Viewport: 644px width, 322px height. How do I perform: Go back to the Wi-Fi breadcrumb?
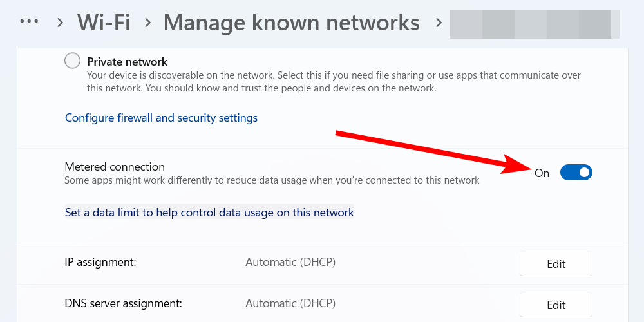click(104, 23)
